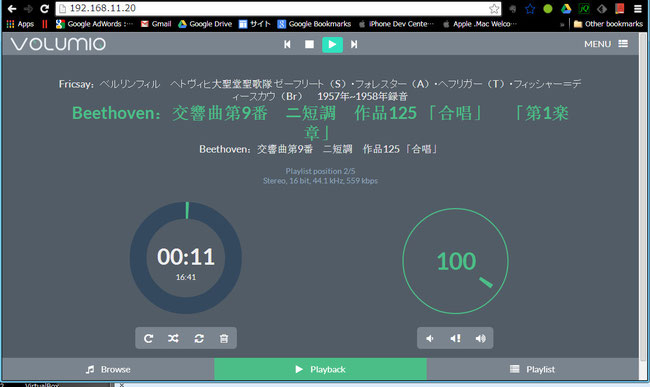Toggle the single/consume cycle icon
Screen dimensions: 650x387
(x=199, y=339)
